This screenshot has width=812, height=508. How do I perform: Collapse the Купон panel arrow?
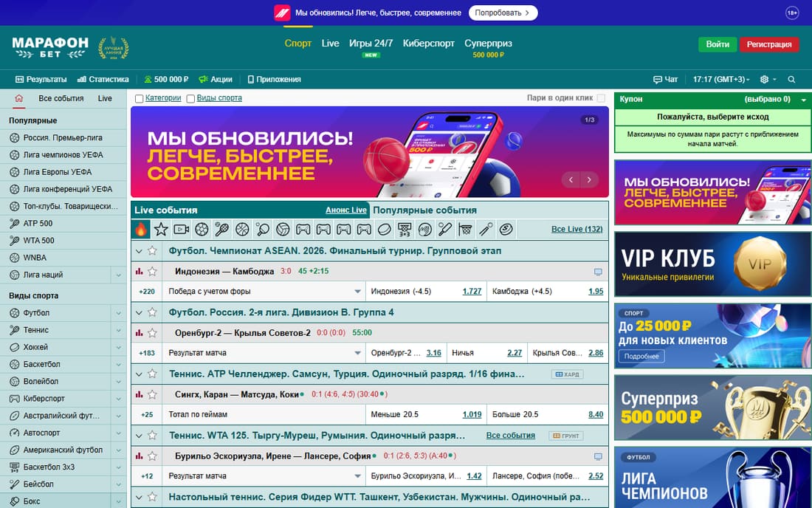pyautogui.click(x=804, y=100)
